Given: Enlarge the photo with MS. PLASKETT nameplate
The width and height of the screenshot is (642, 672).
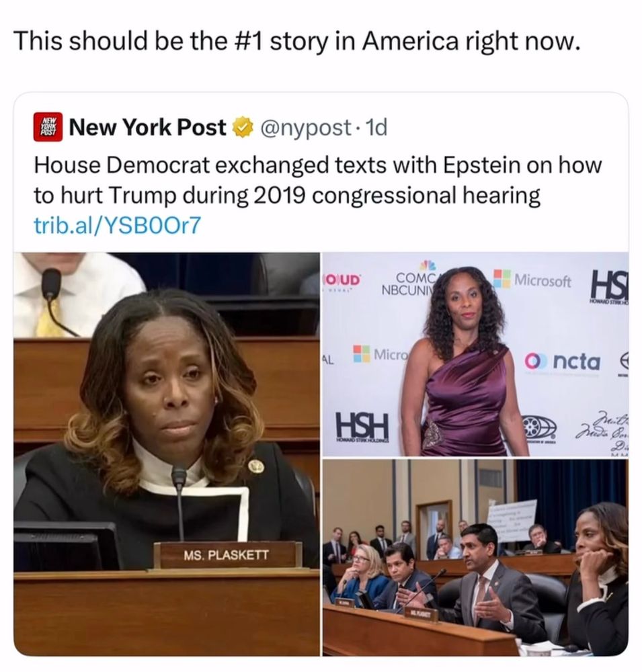Looking at the screenshot, I should (167, 454).
